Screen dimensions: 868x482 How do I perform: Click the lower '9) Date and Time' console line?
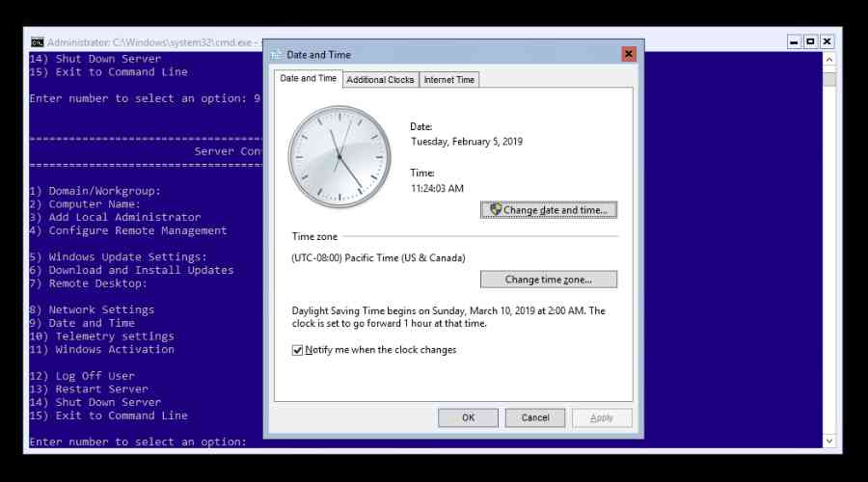point(82,323)
